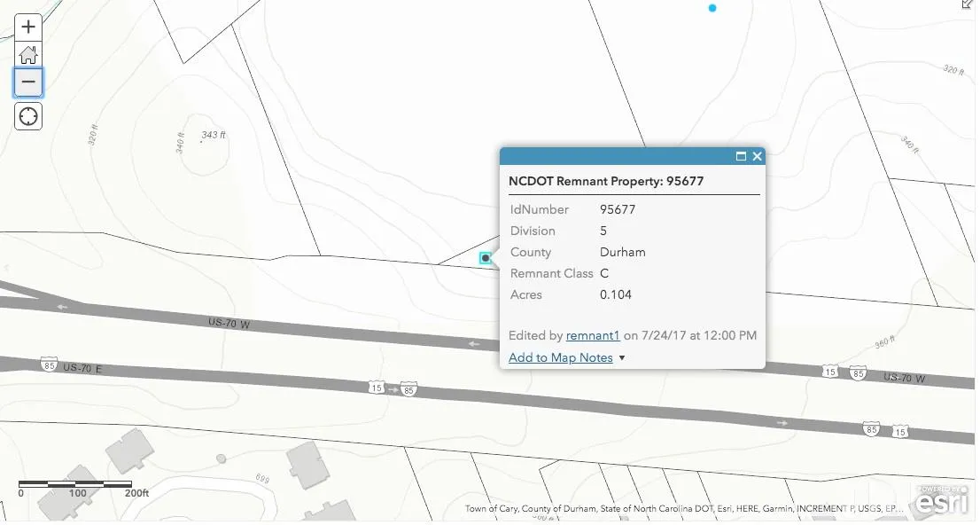
Task: Click the Remnant Class value C
Action: 604,273
